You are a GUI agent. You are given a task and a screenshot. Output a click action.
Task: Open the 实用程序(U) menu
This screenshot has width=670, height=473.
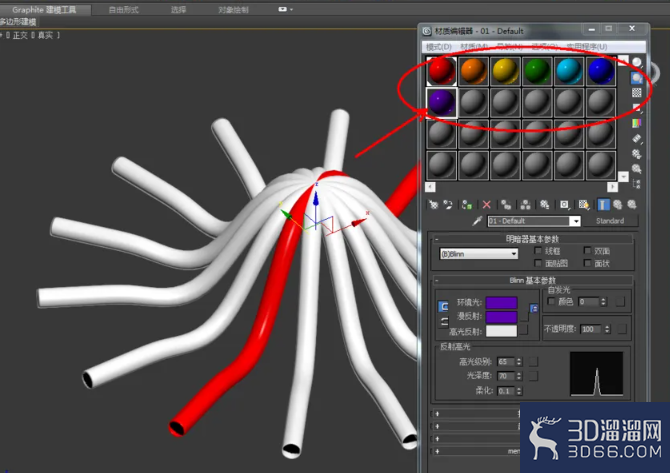pyautogui.click(x=587, y=47)
